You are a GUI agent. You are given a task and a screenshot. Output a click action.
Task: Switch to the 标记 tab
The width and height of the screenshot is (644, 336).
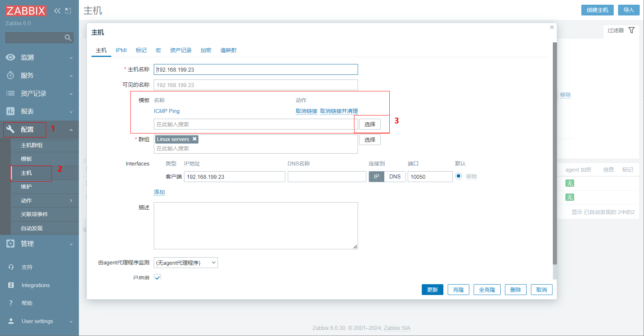(x=141, y=50)
